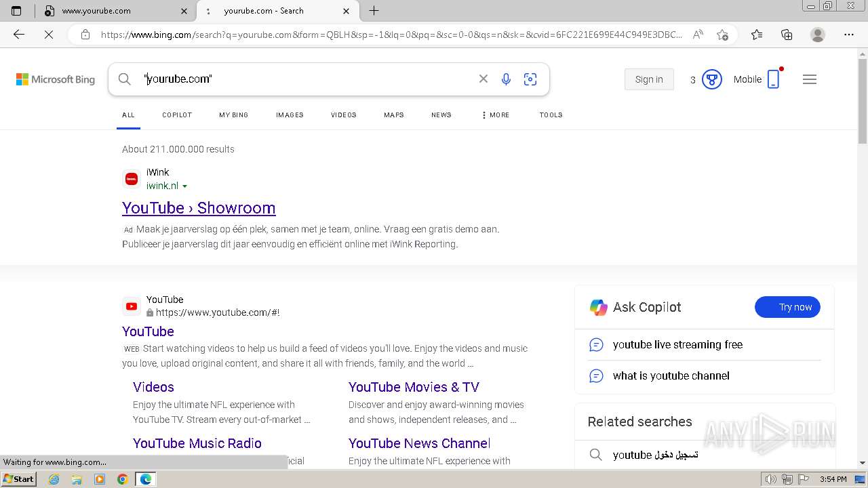Click the youtube.com result URL

[218, 312]
